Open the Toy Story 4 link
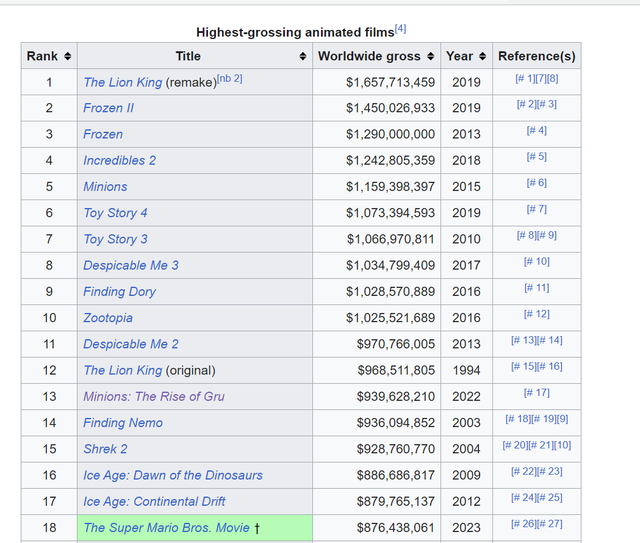The image size is (640, 543). click(116, 213)
